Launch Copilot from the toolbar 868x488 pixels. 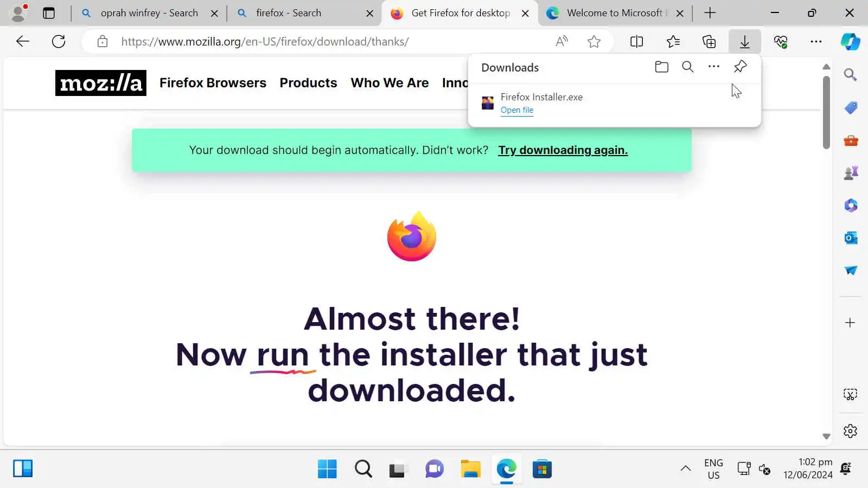point(850,41)
